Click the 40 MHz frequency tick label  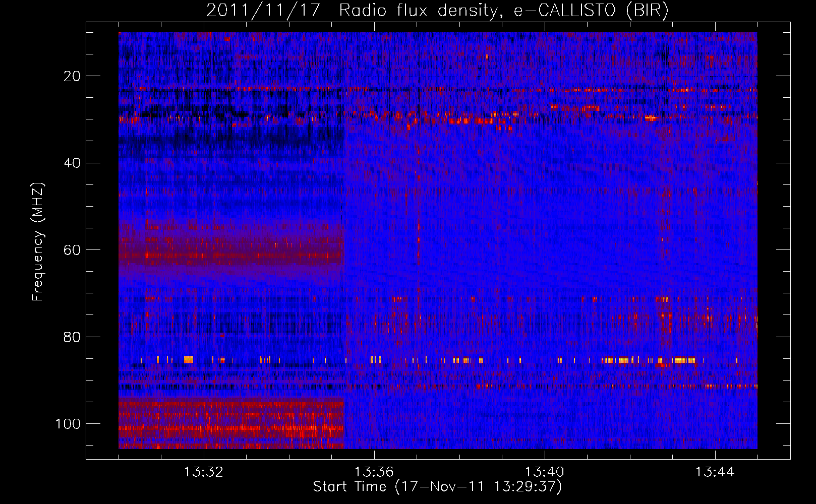(x=73, y=163)
